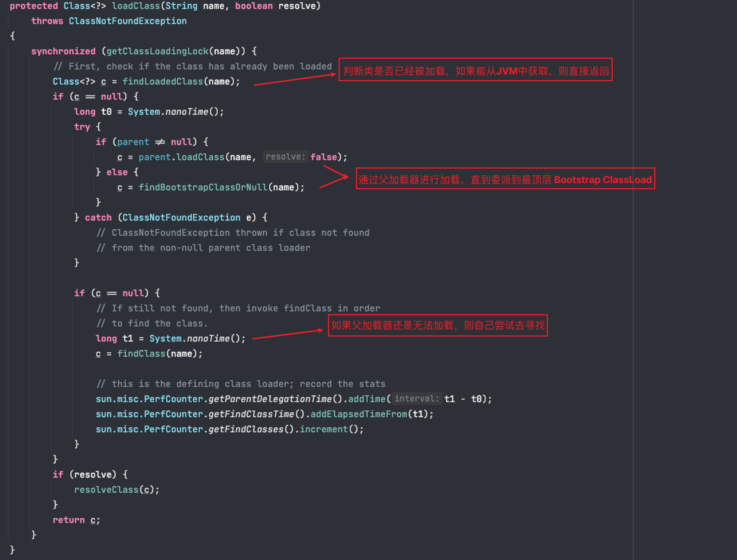Click the 'false' argument in loadClass call
Image resolution: width=737 pixels, height=560 pixels.
(324, 157)
